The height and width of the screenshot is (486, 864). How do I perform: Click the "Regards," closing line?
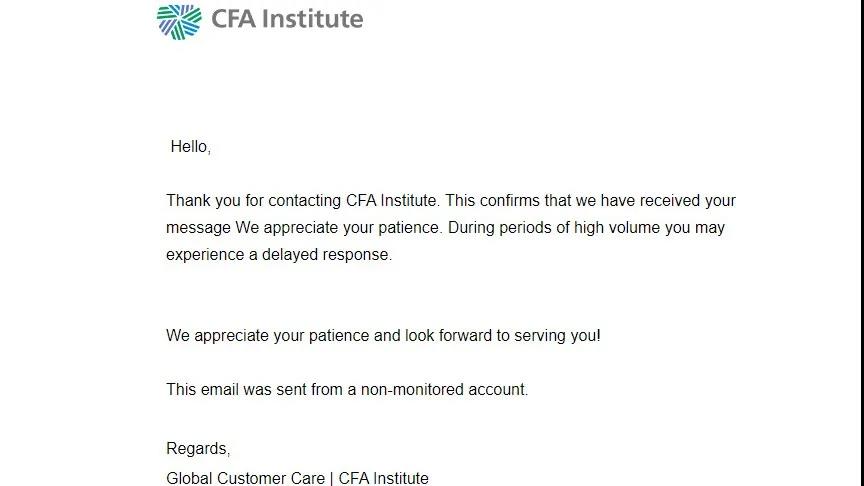pyautogui.click(x=198, y=449)
